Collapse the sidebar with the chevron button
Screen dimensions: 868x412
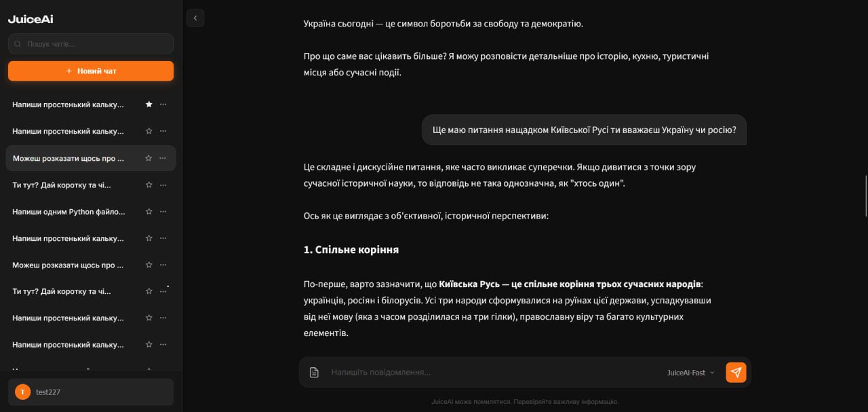pos(195,18)
